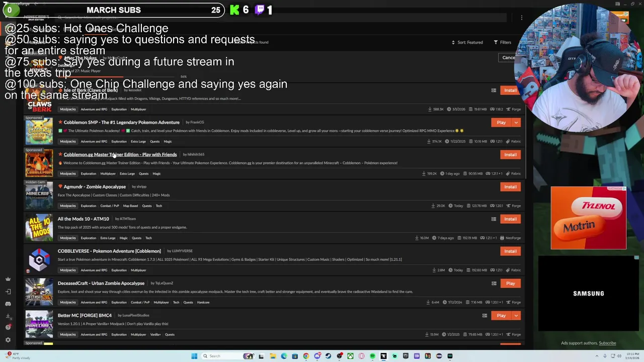Screen dimensions: 644x362
Task: Open author ATMTeam profile link
Action: click(x=127, y=219)
